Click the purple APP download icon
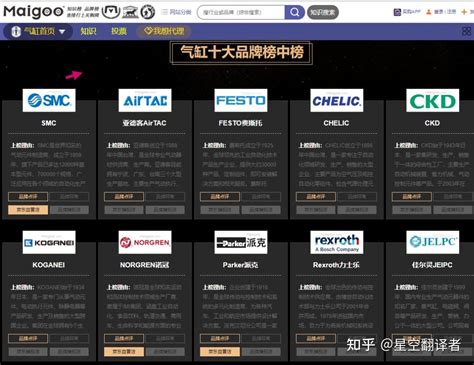Image resolution: width=474 pixels, height=365 pixels. (397, 12)
